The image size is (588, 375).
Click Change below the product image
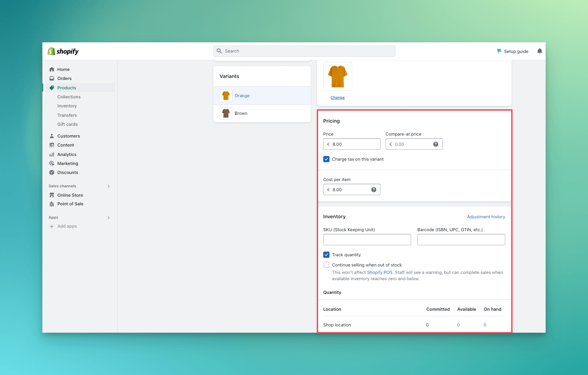(337, 97)
